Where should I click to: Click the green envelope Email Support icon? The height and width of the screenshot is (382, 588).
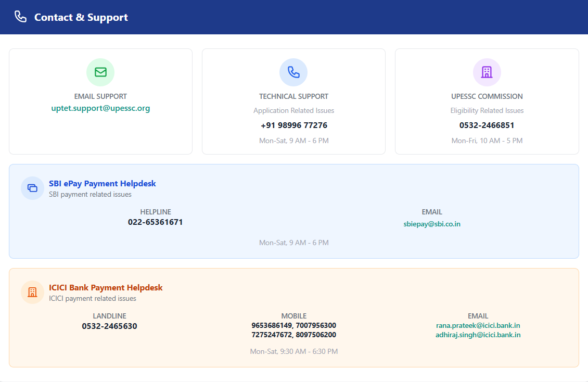point(100,72)
